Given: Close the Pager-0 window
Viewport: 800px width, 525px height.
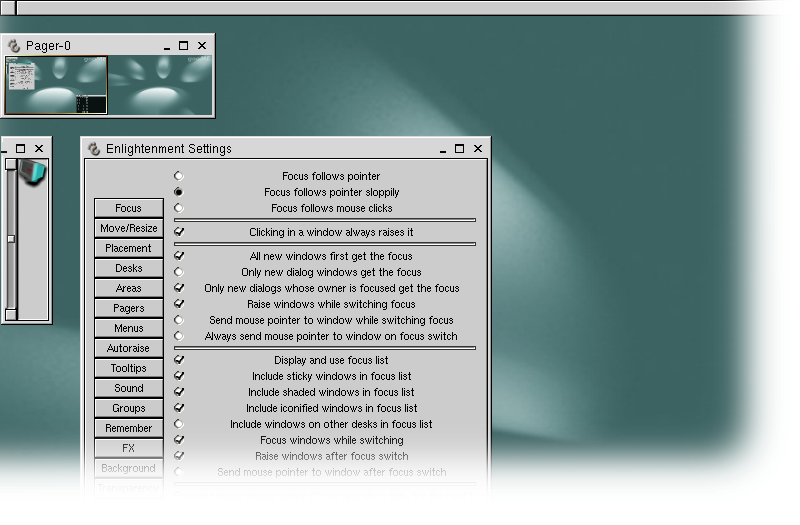Looking at the screenshot, I should click(202, 46).
